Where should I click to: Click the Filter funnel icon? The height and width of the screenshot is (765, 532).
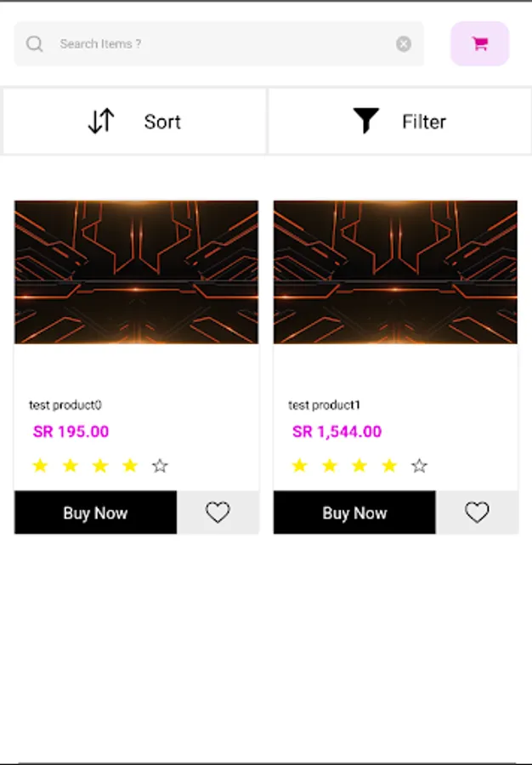(365, 121)
